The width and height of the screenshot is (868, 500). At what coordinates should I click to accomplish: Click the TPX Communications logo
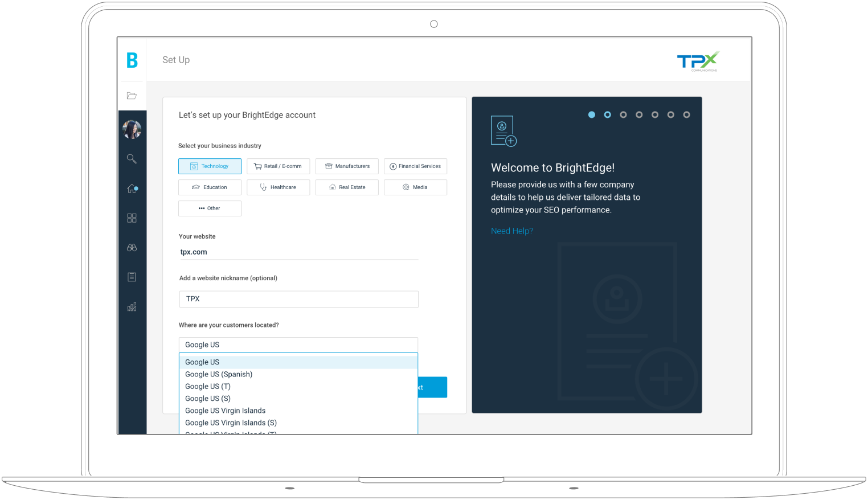tap(698, 61)
